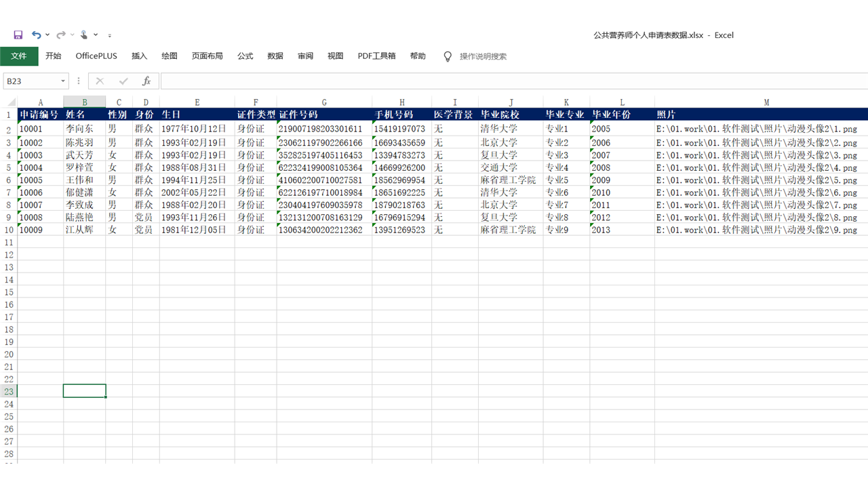Viewport: 868px width, 488px height.
Task: Click the lightbulb Tell Me icon
Action: click(x=448, y=56)
